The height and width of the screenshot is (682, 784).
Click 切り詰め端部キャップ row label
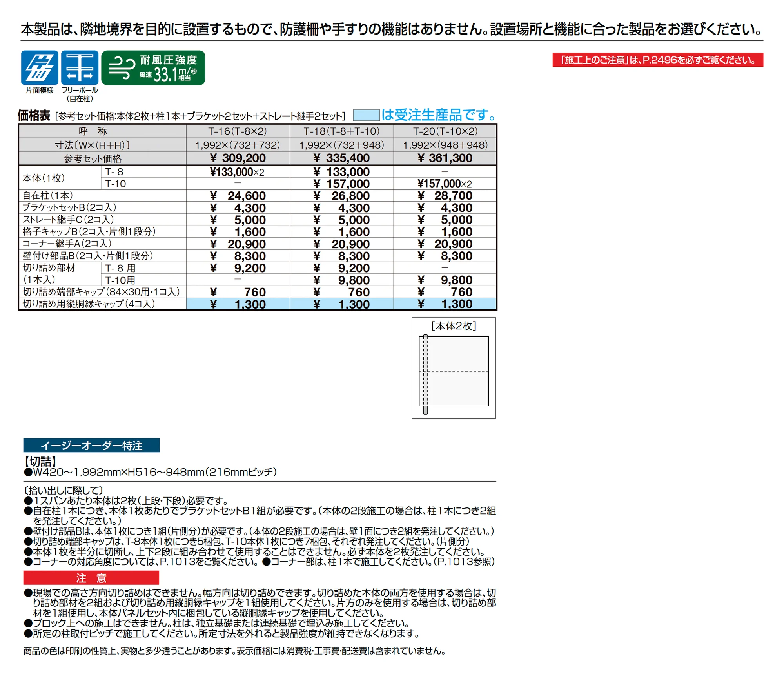click(x=101, y=292)
